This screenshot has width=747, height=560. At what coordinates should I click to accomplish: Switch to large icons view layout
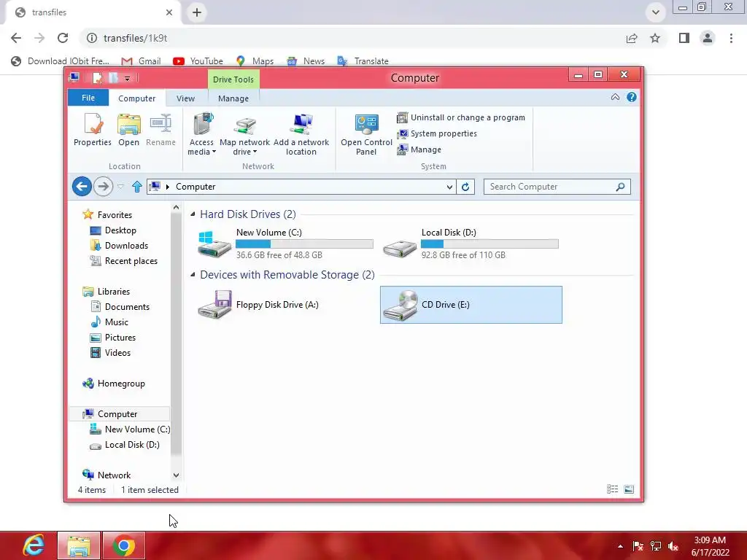(x=629, y=489)
